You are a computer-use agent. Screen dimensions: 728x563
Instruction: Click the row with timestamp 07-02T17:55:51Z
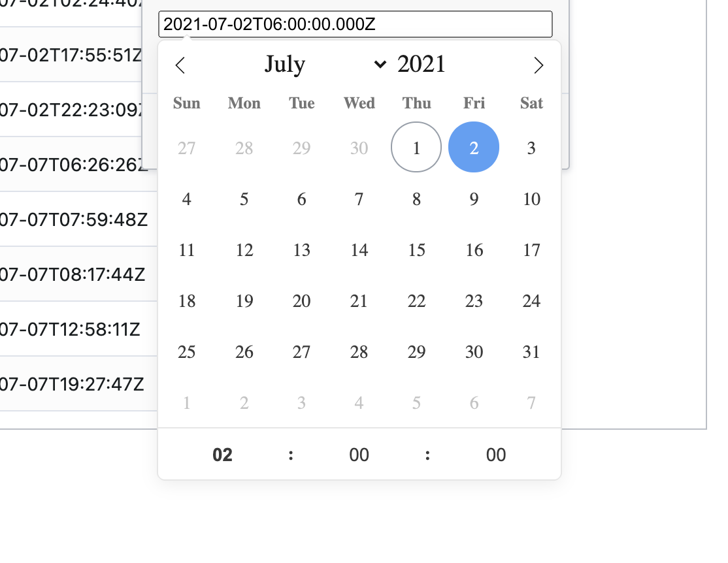point(71,54)
